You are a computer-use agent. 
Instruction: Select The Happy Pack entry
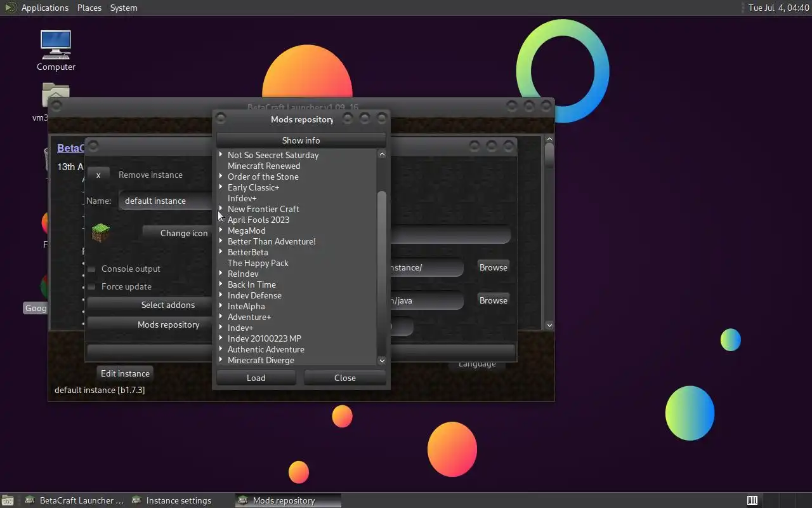point(258,263)
